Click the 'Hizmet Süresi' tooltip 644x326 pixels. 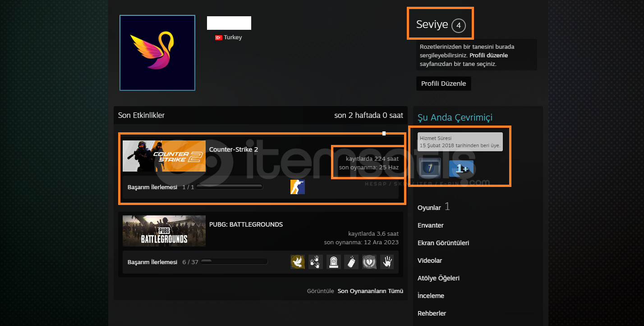460,142
